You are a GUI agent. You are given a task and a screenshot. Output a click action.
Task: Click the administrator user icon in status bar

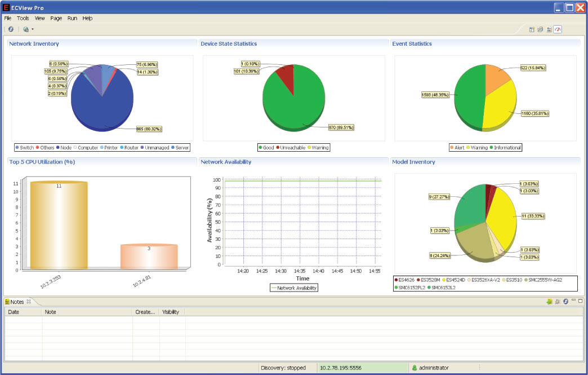(415, 368)
